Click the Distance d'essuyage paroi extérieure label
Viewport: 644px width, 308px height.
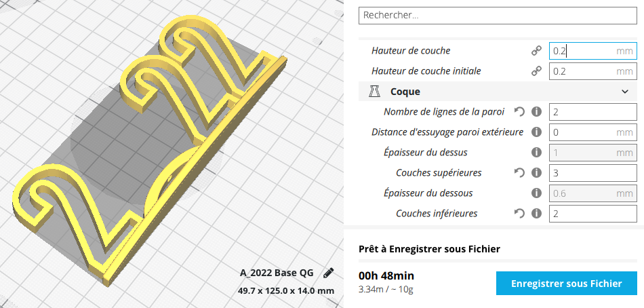pos(447,132)
